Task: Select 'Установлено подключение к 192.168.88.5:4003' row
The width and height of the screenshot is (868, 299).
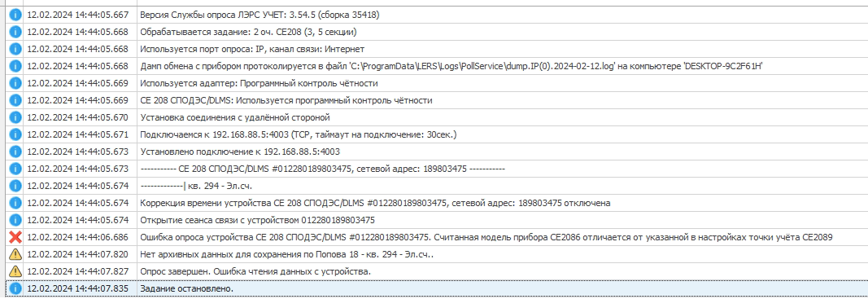Action: [240, 152]
